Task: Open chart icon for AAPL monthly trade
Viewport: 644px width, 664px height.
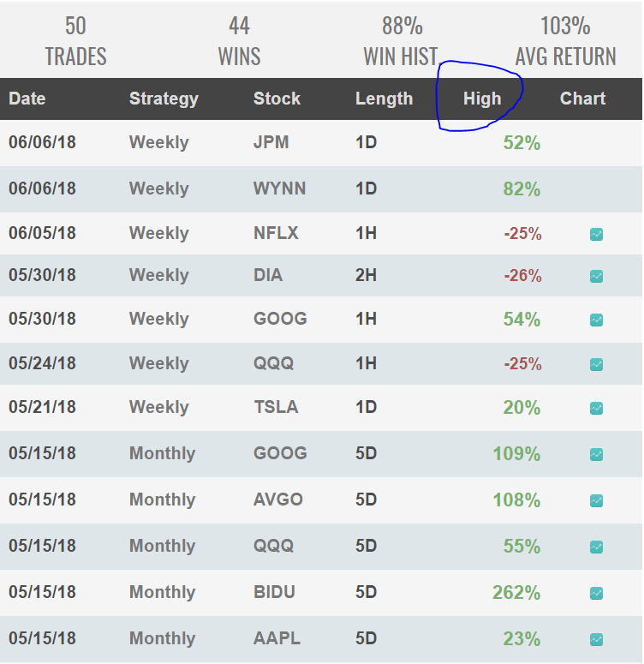Action: 596,639
